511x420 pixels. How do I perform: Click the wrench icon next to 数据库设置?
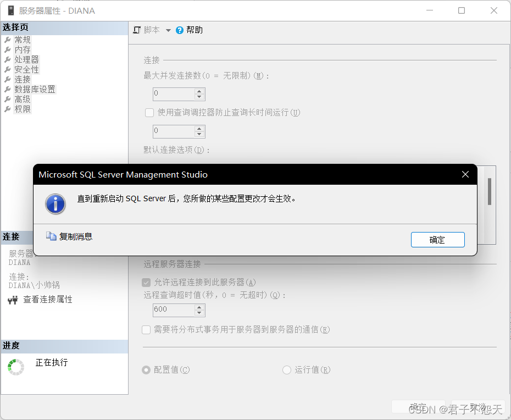point(8,89)
